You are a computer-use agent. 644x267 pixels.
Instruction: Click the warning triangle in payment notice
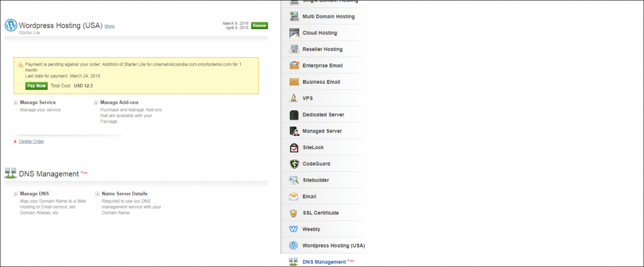pos(20,65)
